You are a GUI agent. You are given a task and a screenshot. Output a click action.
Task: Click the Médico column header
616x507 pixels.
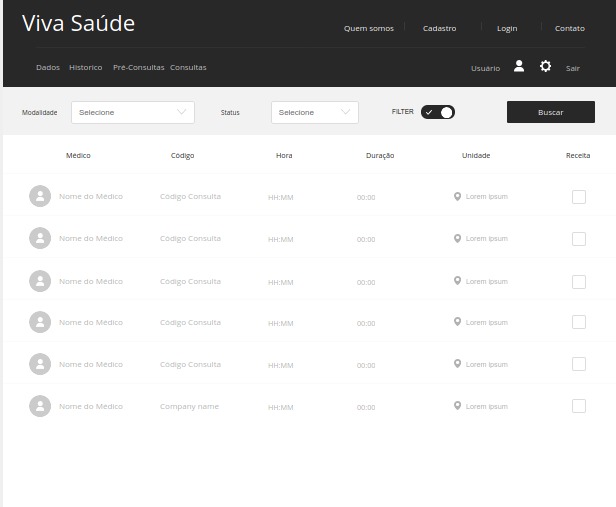tap(78, 156)
